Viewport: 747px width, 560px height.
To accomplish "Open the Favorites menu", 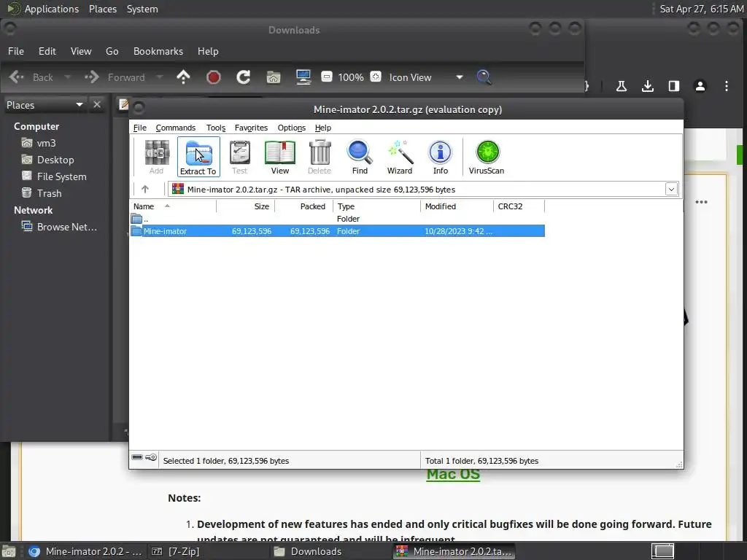I will (251, 128).
